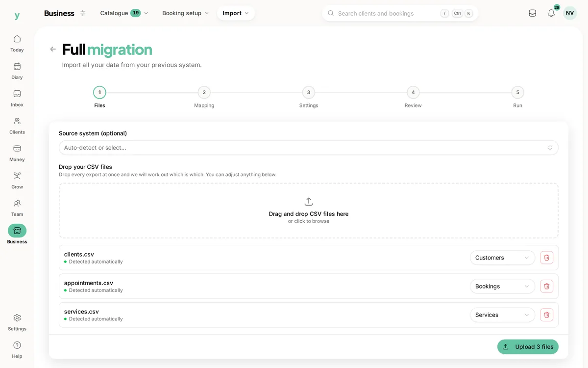Click the appointments.csv file name
Image resolution: width=588 pixels, height=368 pixels.
89,283
